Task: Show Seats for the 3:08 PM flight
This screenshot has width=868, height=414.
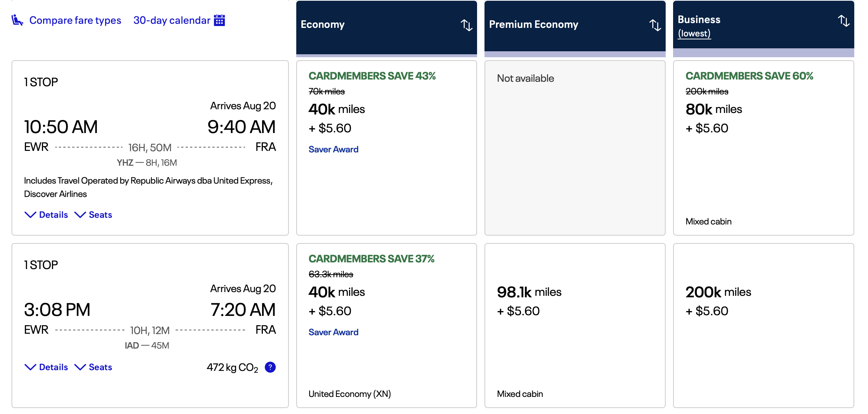Action: coord(94,367)
